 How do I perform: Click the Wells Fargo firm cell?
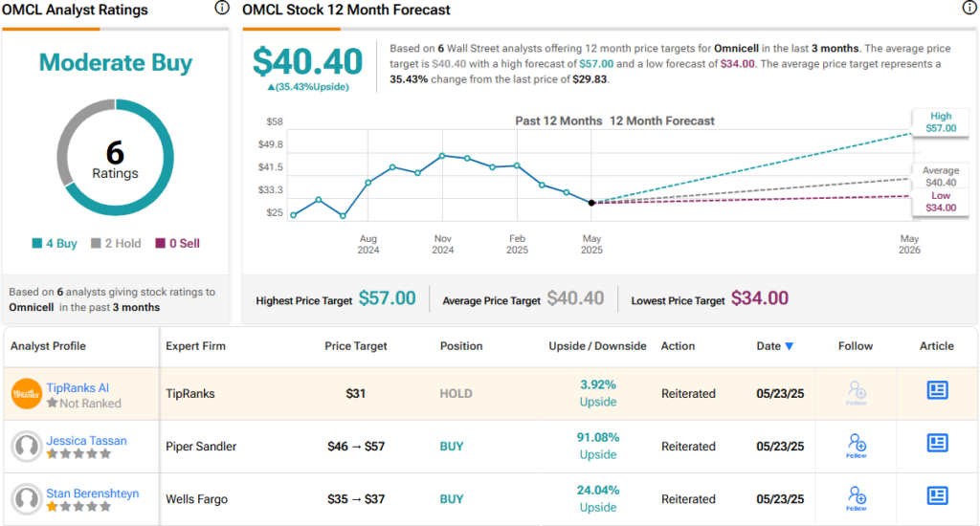click(197, 499)
